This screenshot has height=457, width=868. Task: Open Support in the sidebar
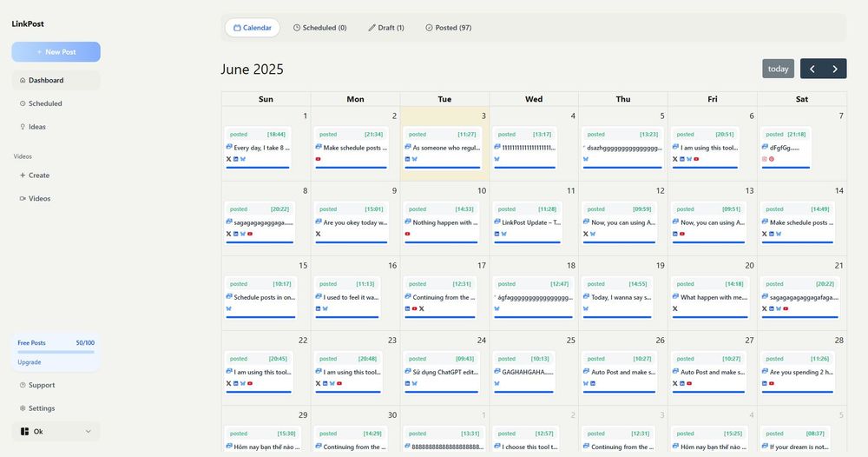pyautogui.click(x=56, y=385)
